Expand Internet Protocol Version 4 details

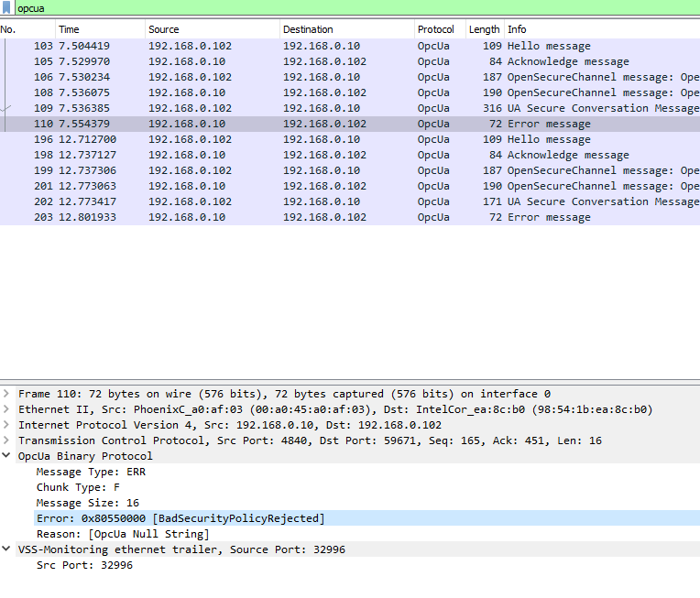click(x=7, y=425)
